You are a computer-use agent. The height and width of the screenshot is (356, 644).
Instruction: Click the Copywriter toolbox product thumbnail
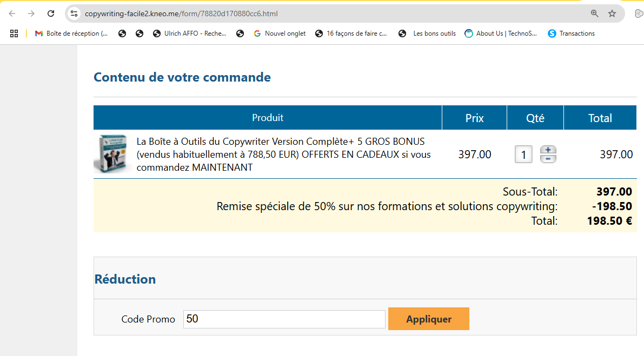[x=112, y=154]
